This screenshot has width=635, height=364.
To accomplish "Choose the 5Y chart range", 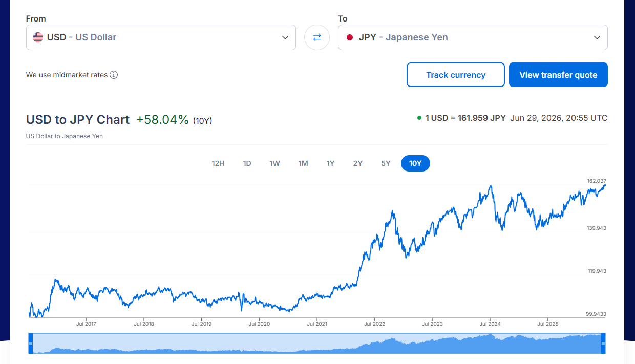I will [386, 163].
